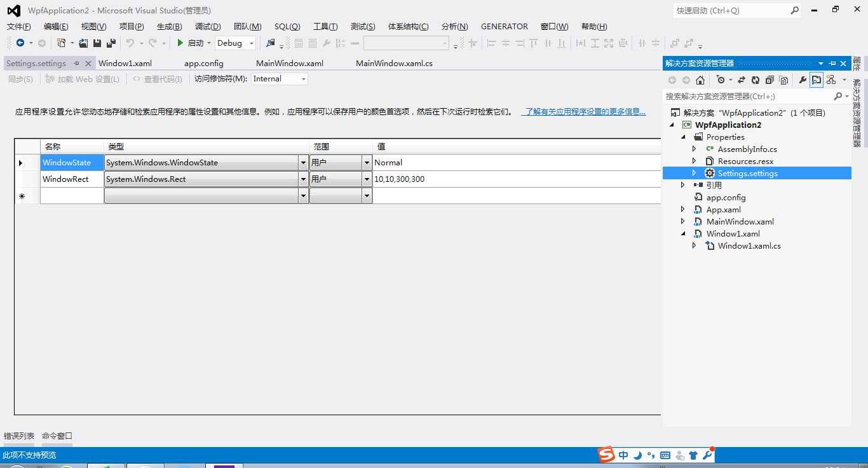The height and width of the screenshot is (468, 868).
Task: Select Window1.xaml.cs in Solution Explorer
Action: [749, 246]
